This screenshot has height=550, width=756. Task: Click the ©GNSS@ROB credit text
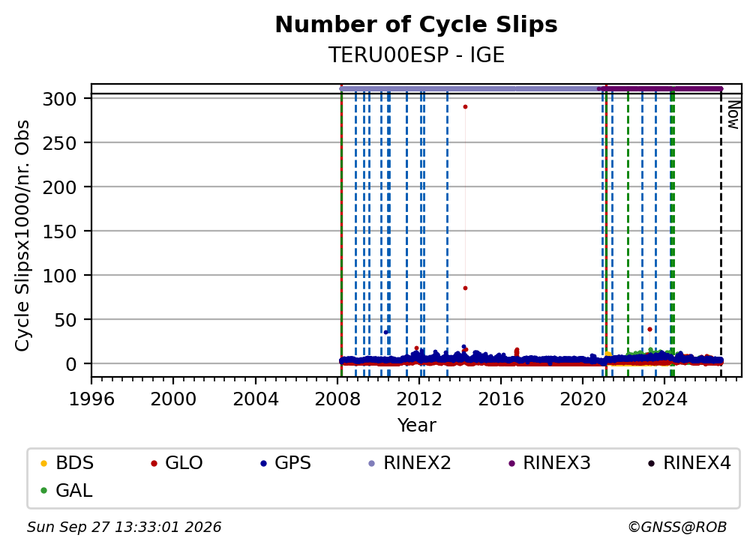point(677,527)
